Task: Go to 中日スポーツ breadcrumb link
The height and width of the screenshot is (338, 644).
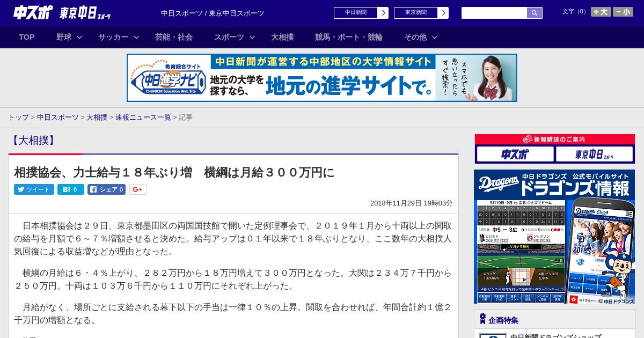Action: tap(58, 117)
